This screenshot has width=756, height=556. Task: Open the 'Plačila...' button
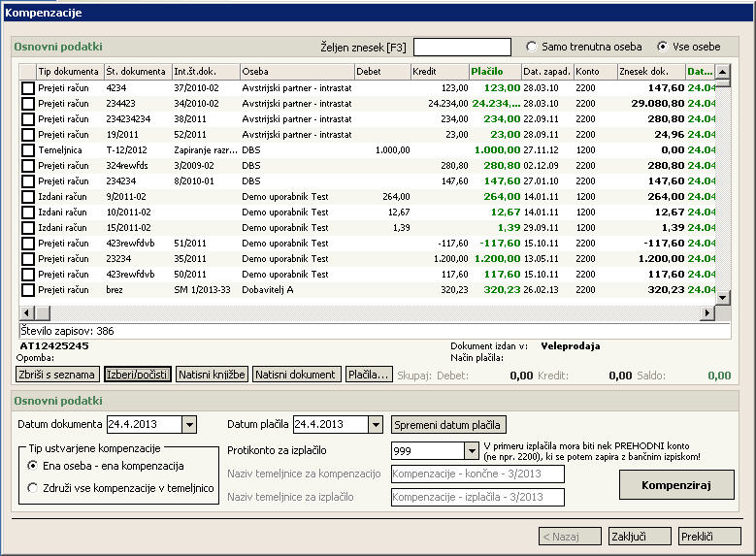pyautogui.click(x=369, y=375)
